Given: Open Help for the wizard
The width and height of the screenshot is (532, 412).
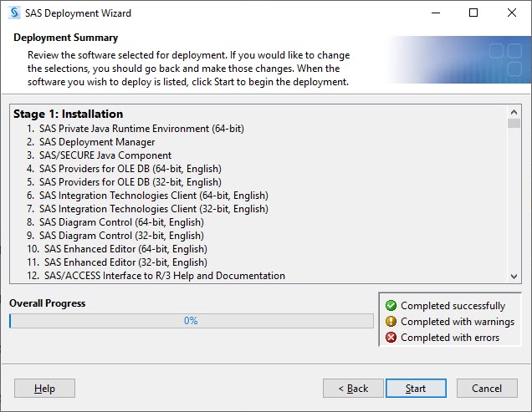Looking at the screenshot, I should 44,389.
